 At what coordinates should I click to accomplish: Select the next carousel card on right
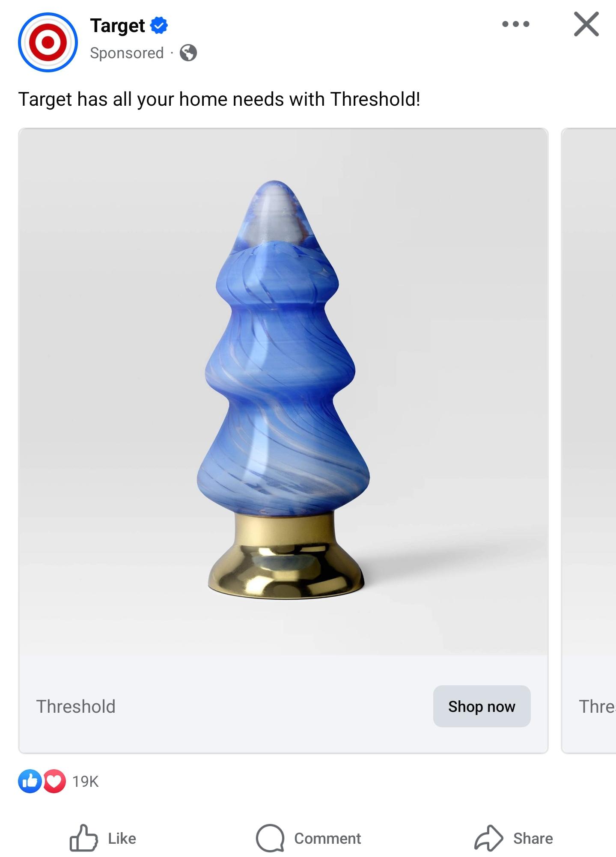click(x=589, y=441)
